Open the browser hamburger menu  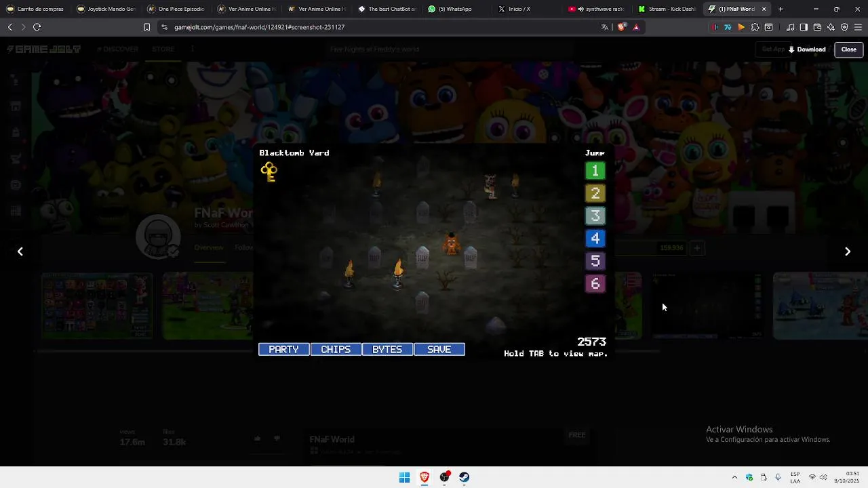point(858,27)
